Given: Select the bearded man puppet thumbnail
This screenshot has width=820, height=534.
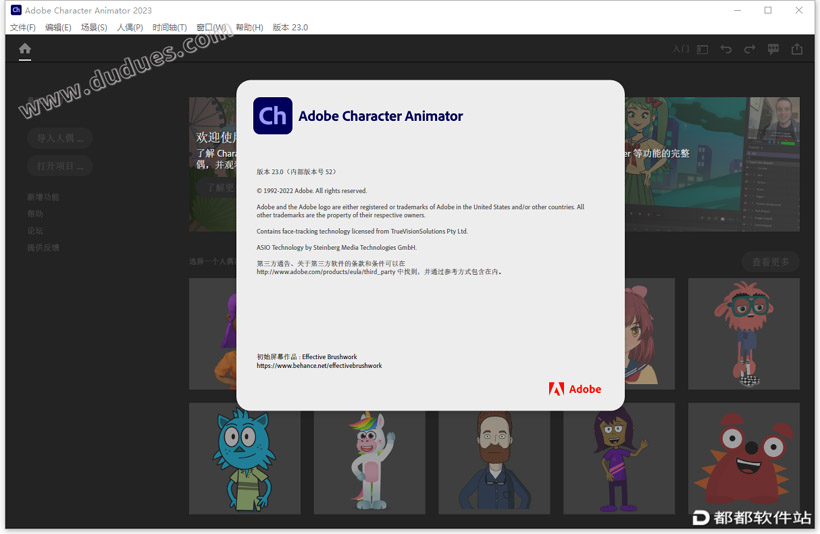Looking at the screenshot, I should click(x=494, y=462).
